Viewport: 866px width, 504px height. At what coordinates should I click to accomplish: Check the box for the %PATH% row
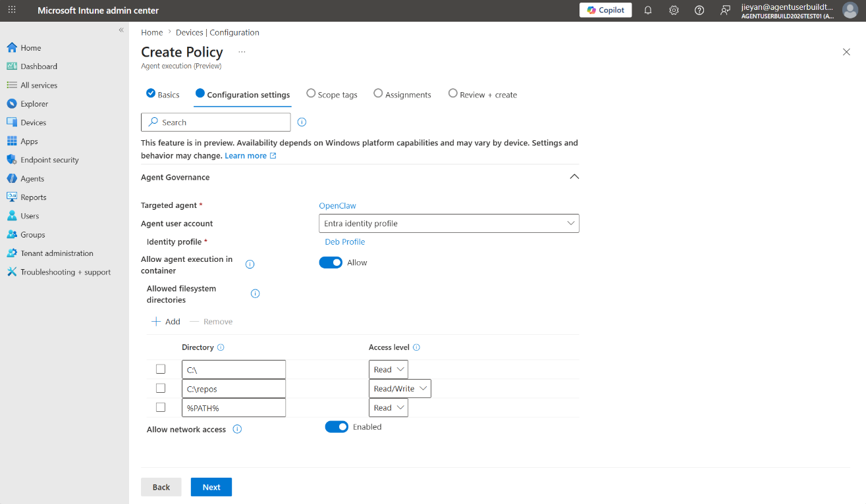tap(161, 407)
